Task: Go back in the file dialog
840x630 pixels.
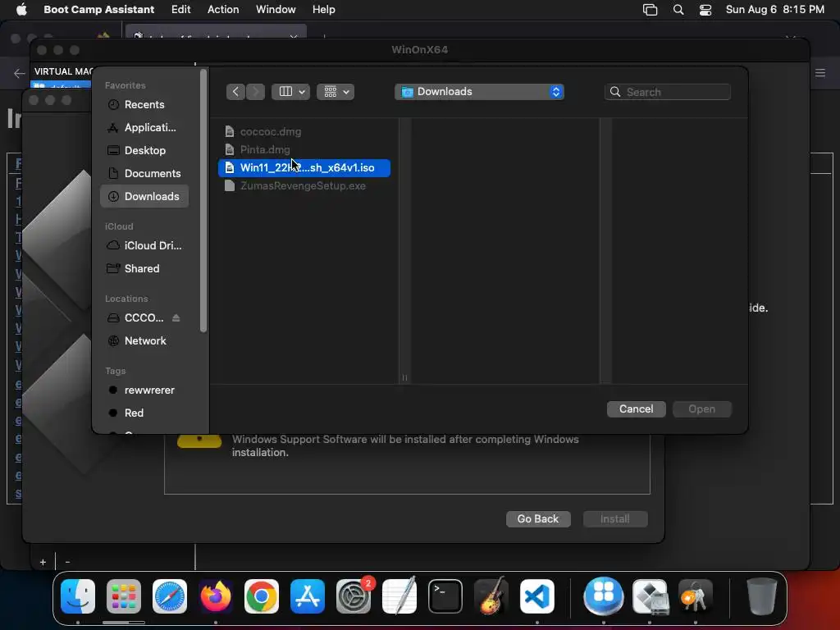Action: [x=235, y=92]
